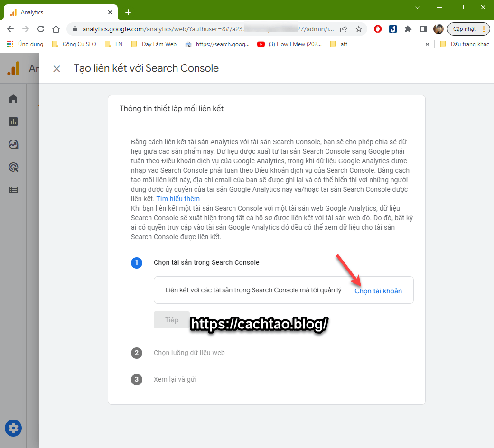Open Công Cụ SEO bookmark folder
This screenshot has height=448, width=494.
[x=74, y=44]
